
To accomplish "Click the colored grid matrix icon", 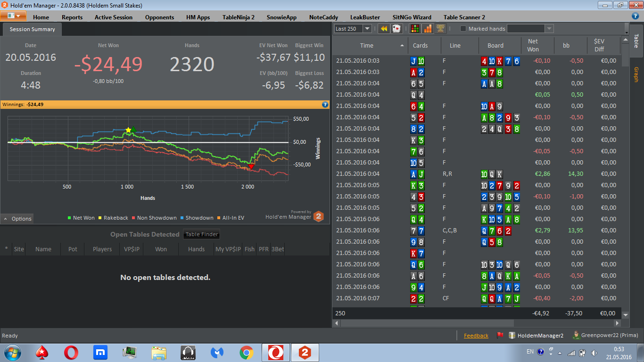I will tap(415, 29).
